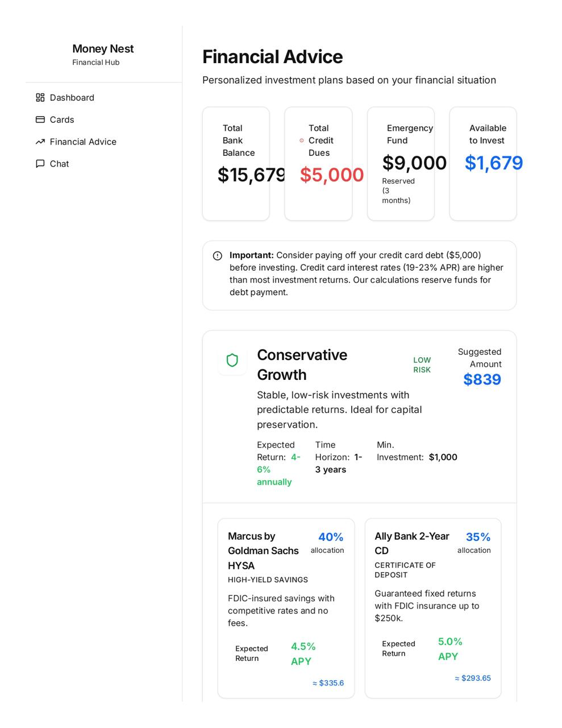Click the Financial Advice trending arrow icon

click(40, 142)
